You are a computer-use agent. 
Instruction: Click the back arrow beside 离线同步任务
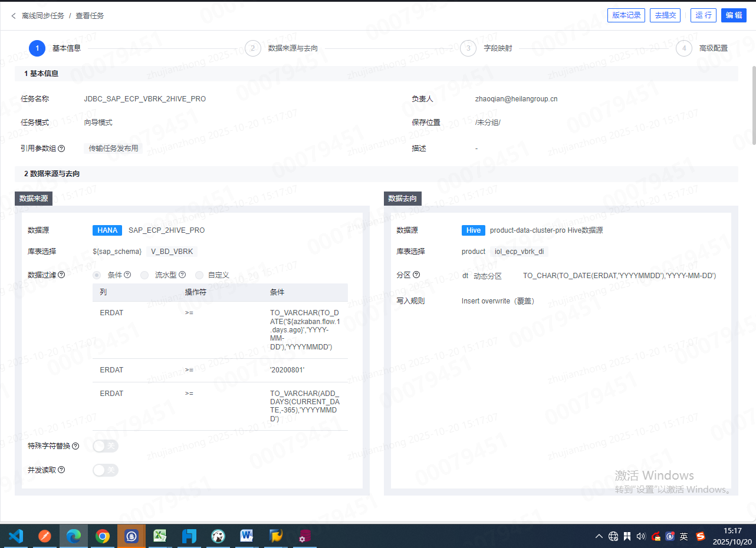click(14, 16)
